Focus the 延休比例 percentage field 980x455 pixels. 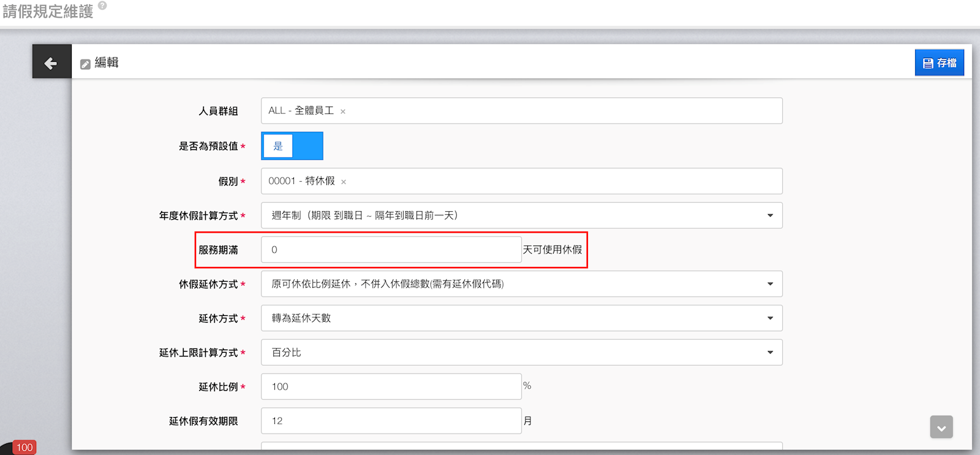[391, 387]
